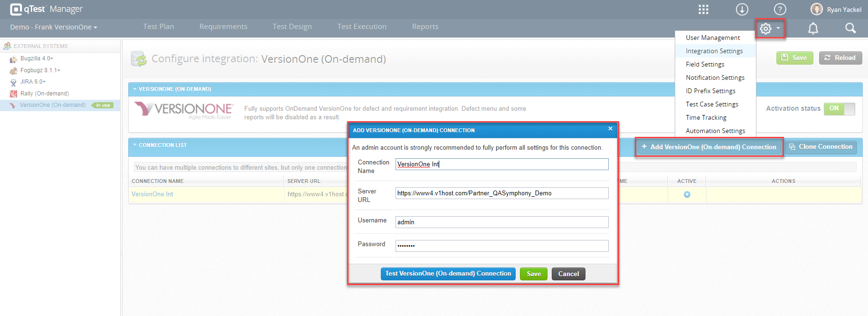Open search with the magnifier icon

click(x=850, y=29)
